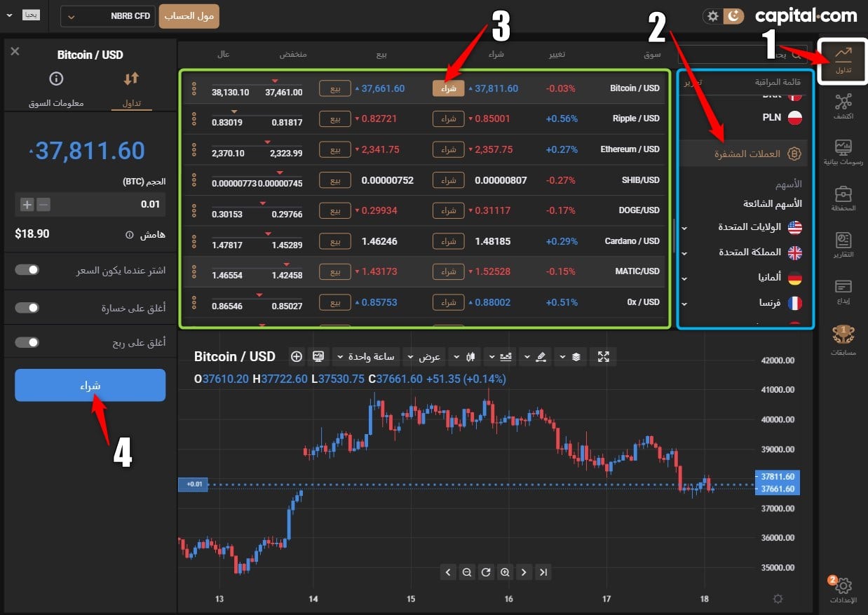Click Buy (شراء) for Bitcoin / USD
The image size is (868, 615).
click(448, 88)
